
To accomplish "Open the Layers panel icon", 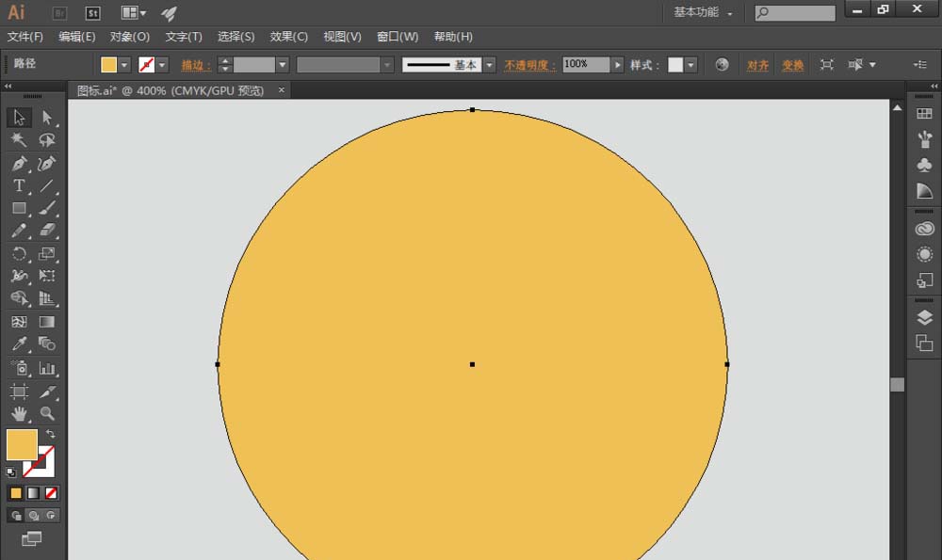I will tap(925, 317).
